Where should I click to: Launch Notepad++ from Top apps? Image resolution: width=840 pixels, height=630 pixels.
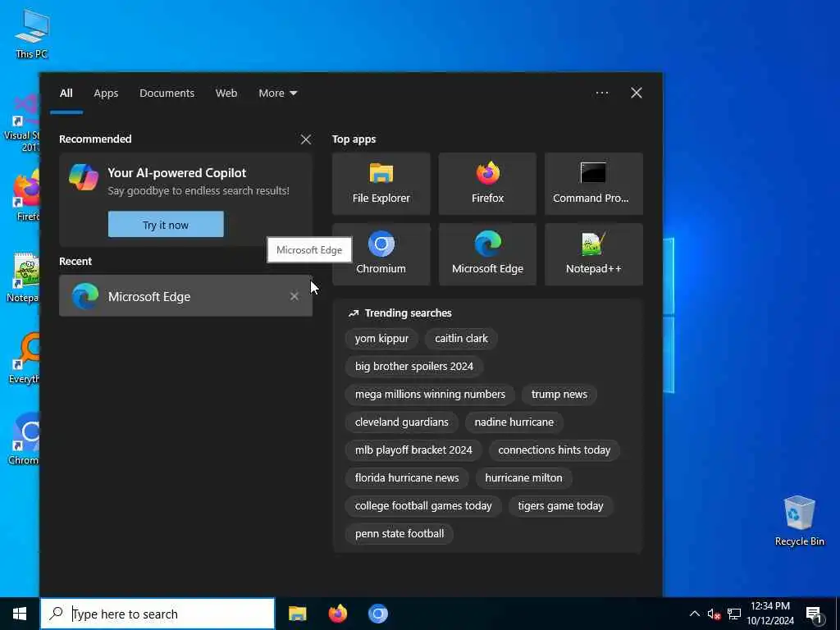(594, 254)
